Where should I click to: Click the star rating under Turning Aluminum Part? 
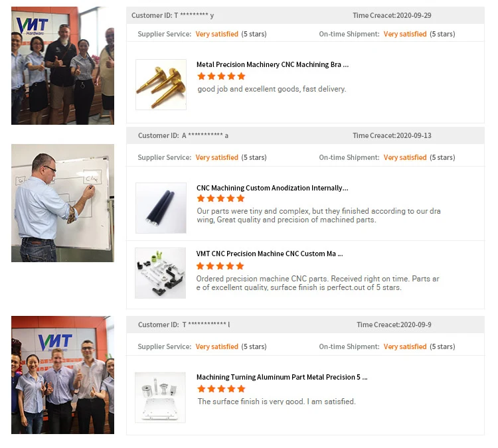221,389
